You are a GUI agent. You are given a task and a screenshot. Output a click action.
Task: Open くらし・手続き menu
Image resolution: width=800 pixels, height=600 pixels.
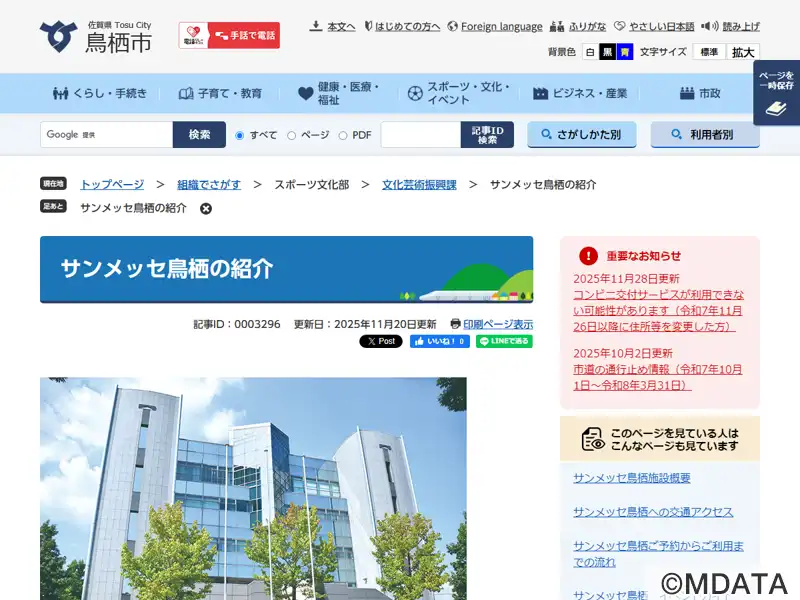100,93
